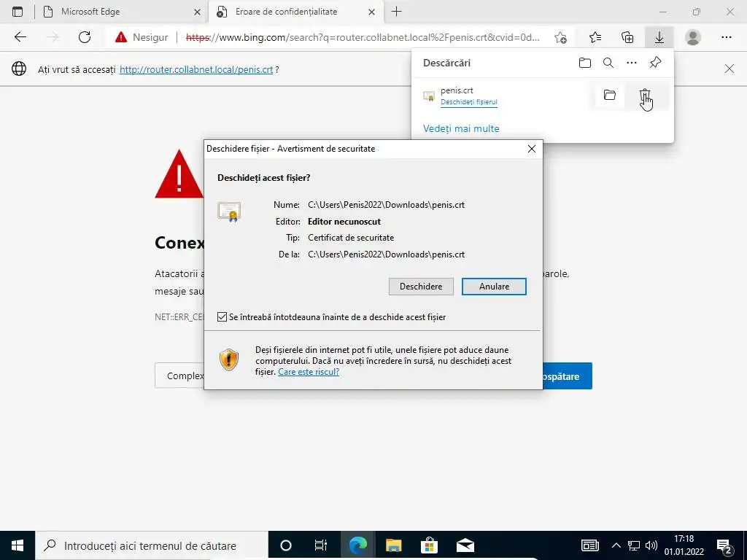Open Edge Settings and more menu
747x560 pixels.
pos(726,37)
